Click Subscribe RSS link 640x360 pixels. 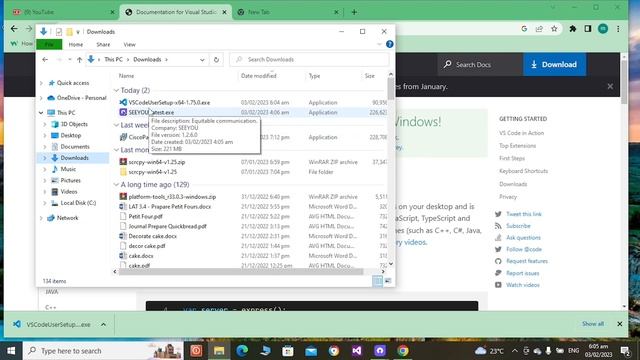pyautogui.click(x=518, y=226)
